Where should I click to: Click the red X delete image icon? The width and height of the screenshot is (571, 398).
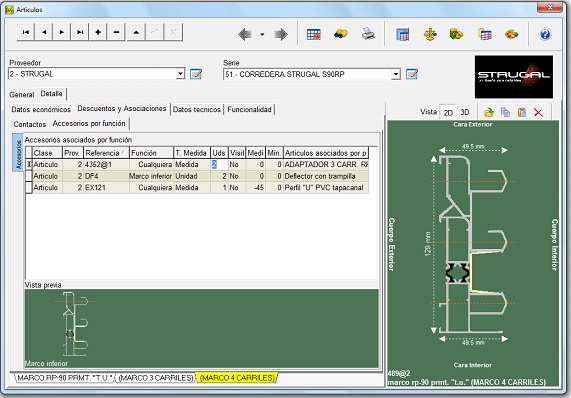[538, 113]
